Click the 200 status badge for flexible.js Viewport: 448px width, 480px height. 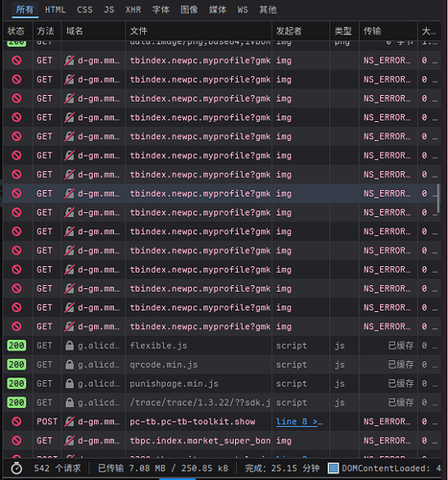[x=16, y=346]
